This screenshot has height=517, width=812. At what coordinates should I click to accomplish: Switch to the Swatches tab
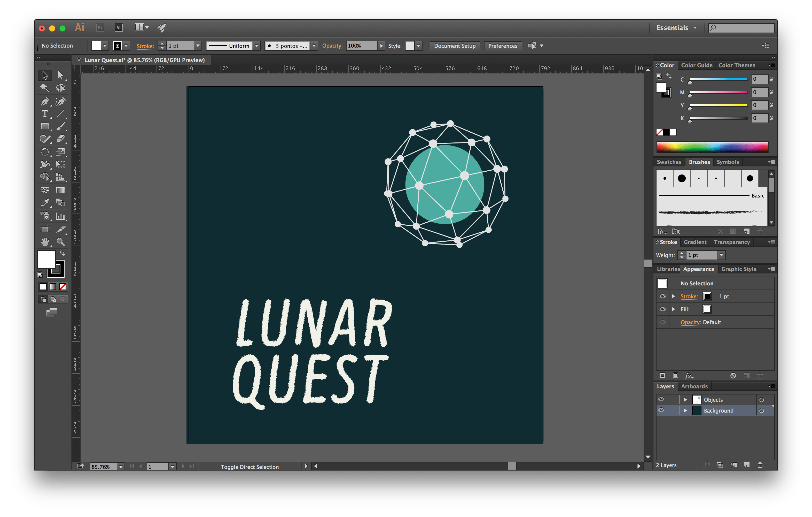[x=669, y=162]
